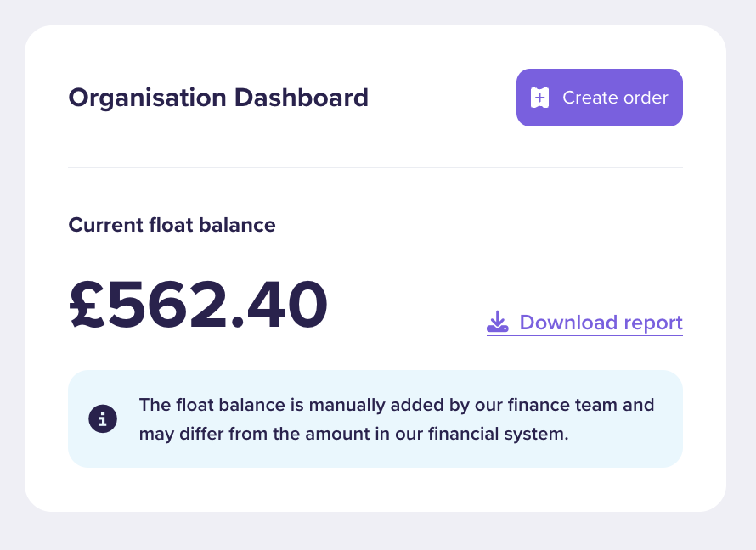Screen dimensions: 756x550
Task: Click the ticket plus icon in Create order
Action: [539, 98]
